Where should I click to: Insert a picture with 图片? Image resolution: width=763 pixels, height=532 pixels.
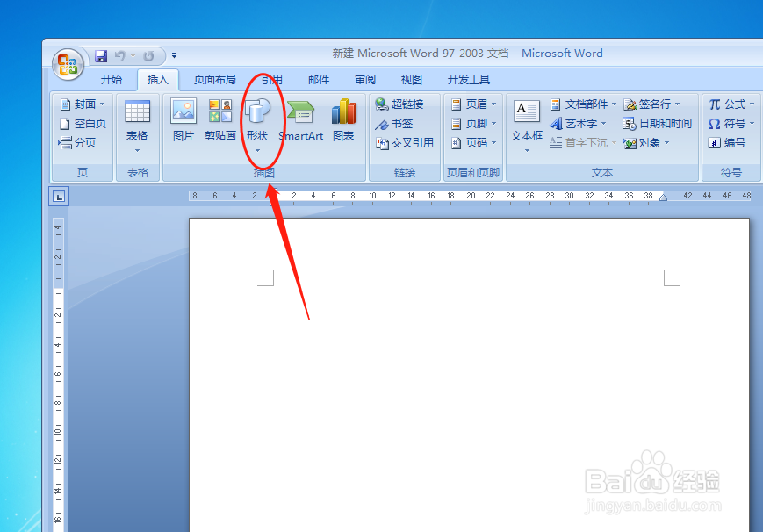pyautogui.click(x=184, y=120)
